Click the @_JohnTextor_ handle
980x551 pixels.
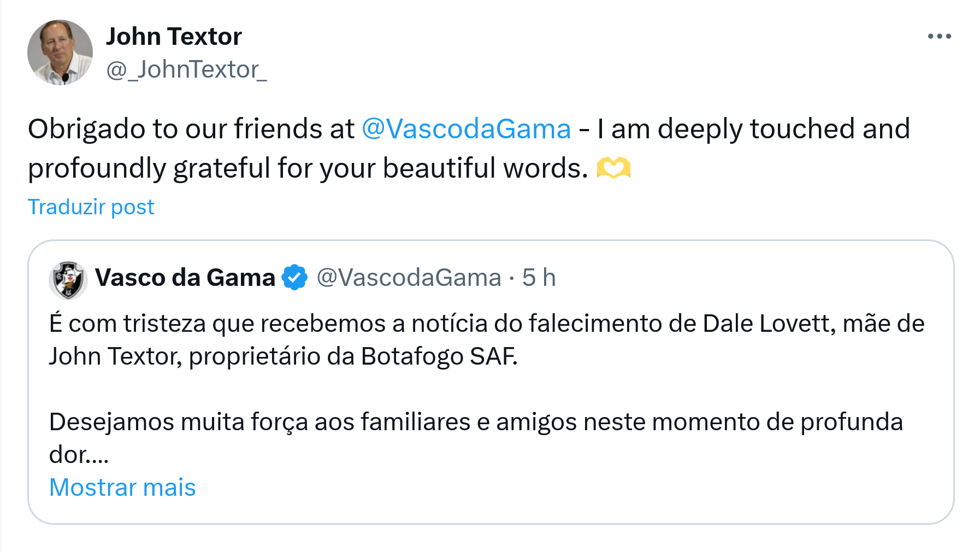pyautogui.click(x=186, y=70)
